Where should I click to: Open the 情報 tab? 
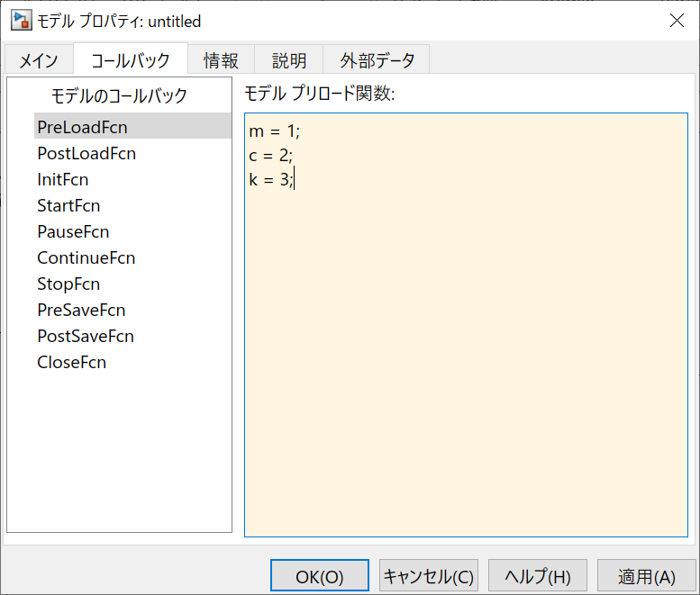point(221,60)
